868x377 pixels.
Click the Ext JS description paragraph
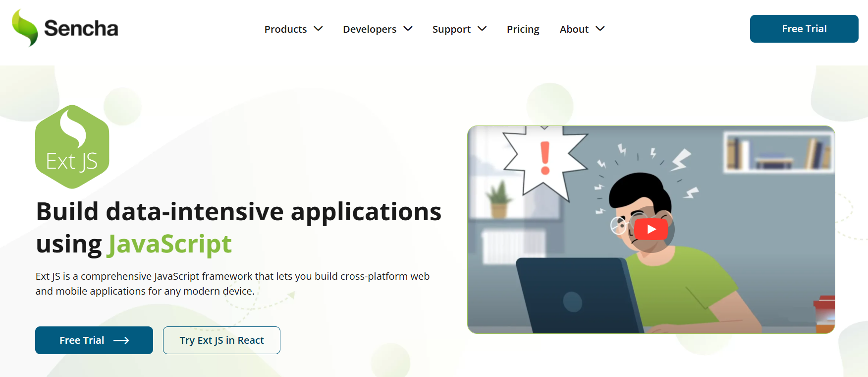click(x=232, y=284)
